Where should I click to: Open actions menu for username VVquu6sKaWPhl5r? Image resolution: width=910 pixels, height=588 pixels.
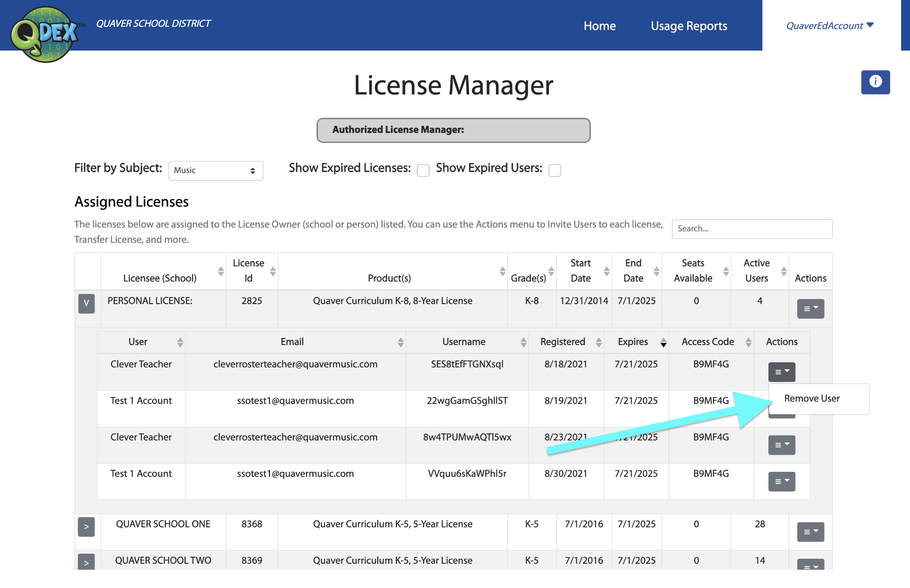[782, 481]
